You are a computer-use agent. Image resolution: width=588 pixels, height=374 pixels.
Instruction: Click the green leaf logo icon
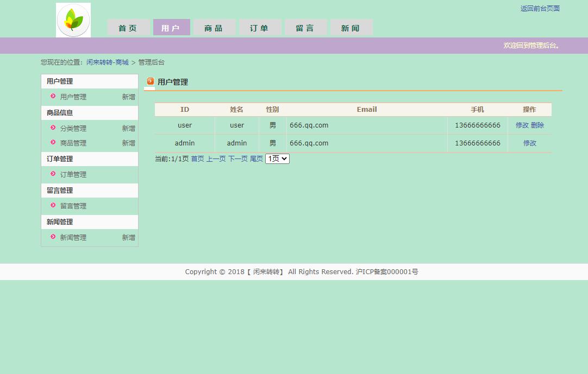[x=73, y=20]
